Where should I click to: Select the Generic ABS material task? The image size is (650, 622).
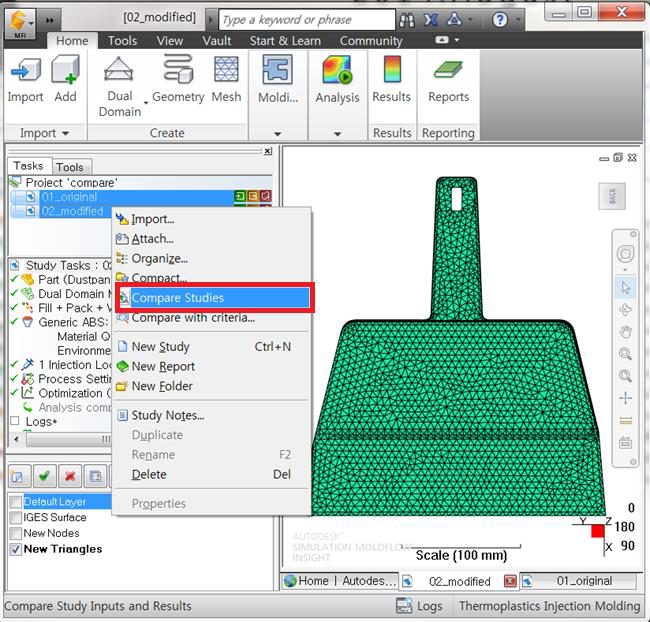point(62,322)
